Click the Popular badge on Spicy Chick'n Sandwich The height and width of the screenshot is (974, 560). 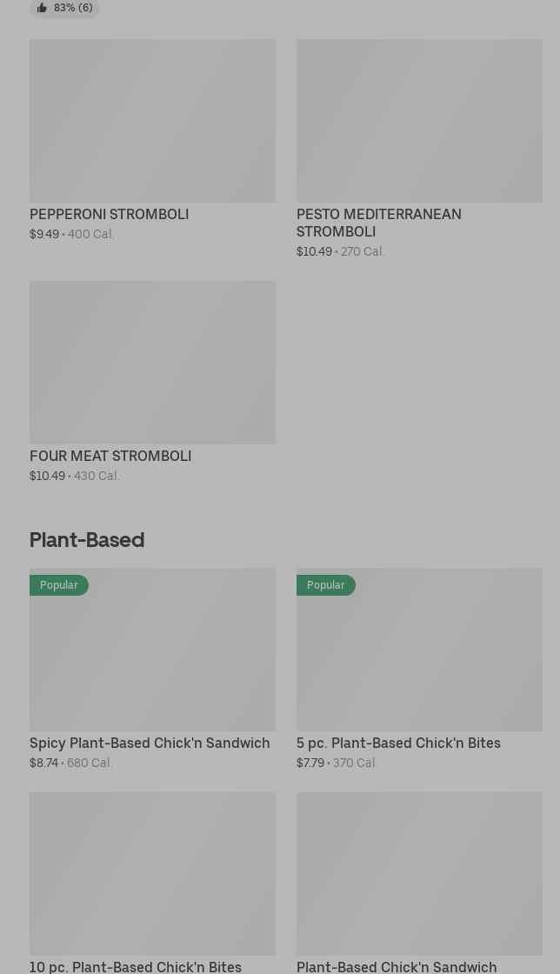click(59, 585)
